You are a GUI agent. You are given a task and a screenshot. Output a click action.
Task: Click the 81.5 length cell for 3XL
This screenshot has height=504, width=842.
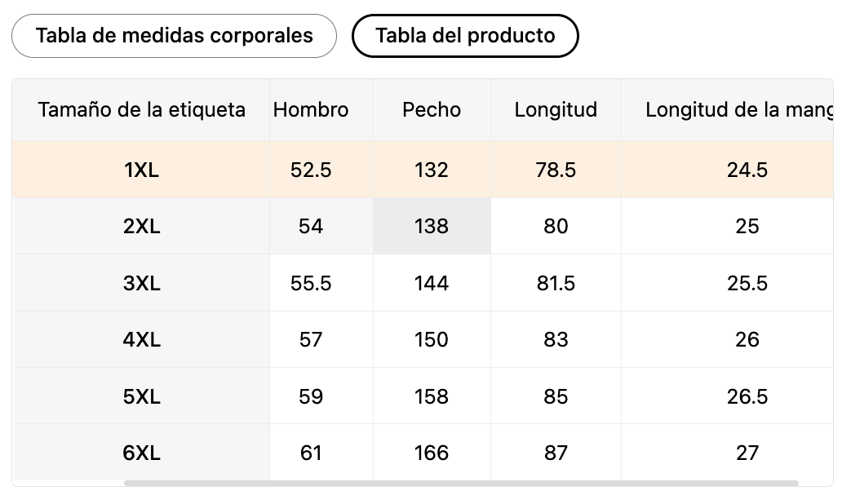(x=556, y=283)
